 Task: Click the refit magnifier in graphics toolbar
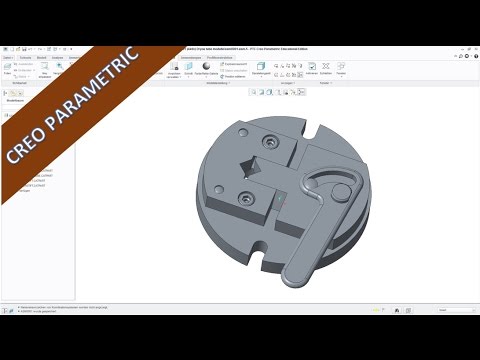click(x=253, y=92)
